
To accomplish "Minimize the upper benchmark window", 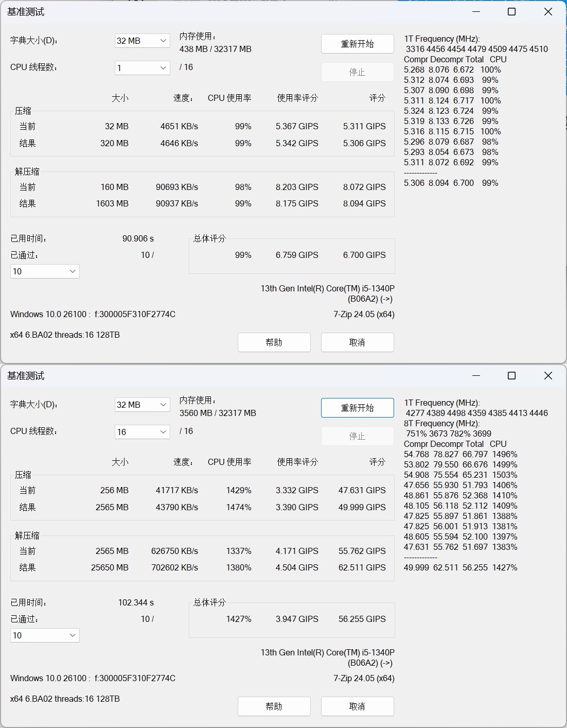I will (x=476, y=11).
